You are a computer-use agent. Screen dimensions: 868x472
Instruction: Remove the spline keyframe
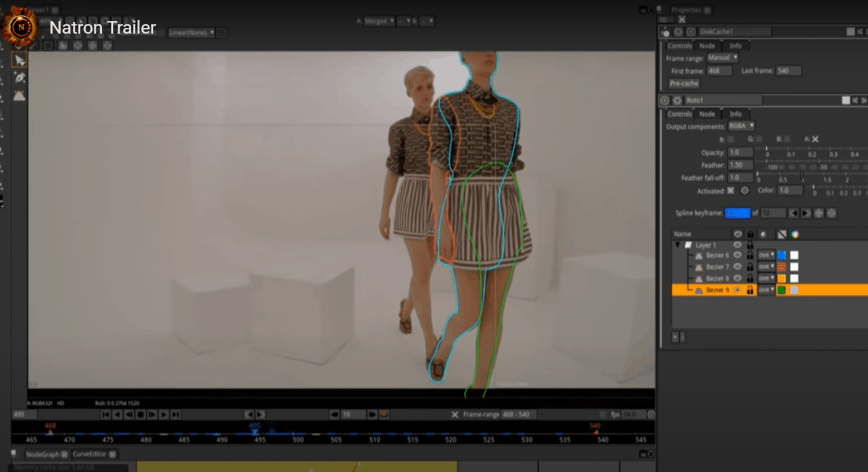pos(832,213)
